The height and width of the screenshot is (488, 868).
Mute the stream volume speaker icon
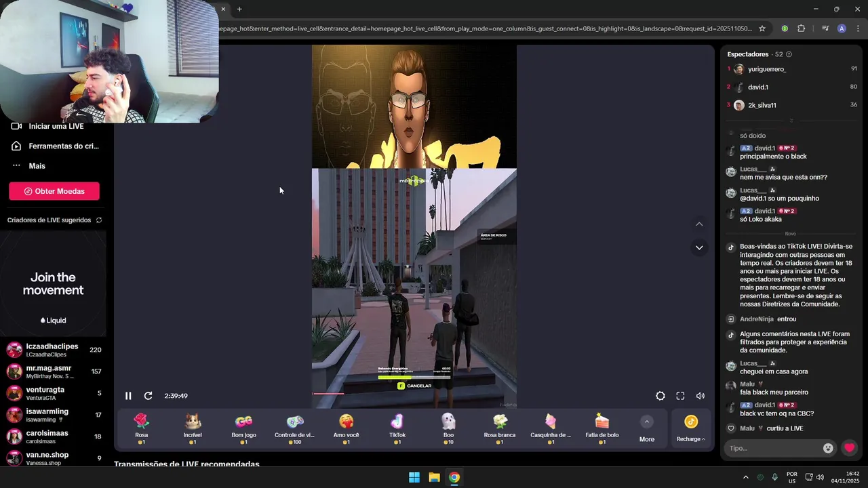[x=701, y=396]
